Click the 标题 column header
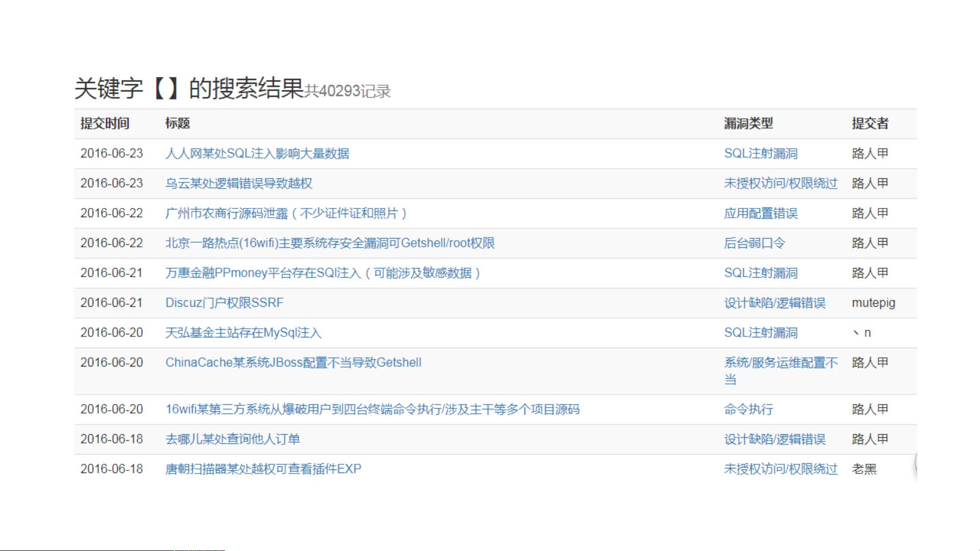 178,123
